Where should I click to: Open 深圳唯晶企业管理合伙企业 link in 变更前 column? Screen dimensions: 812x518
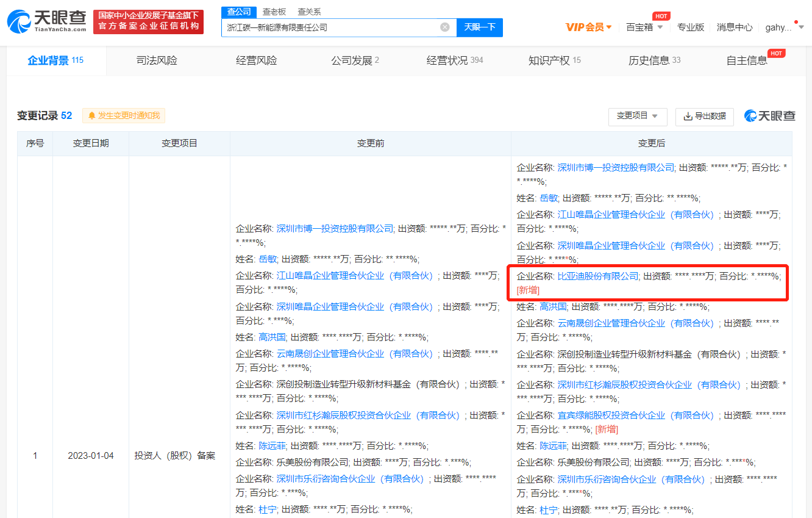pos(357,306)
